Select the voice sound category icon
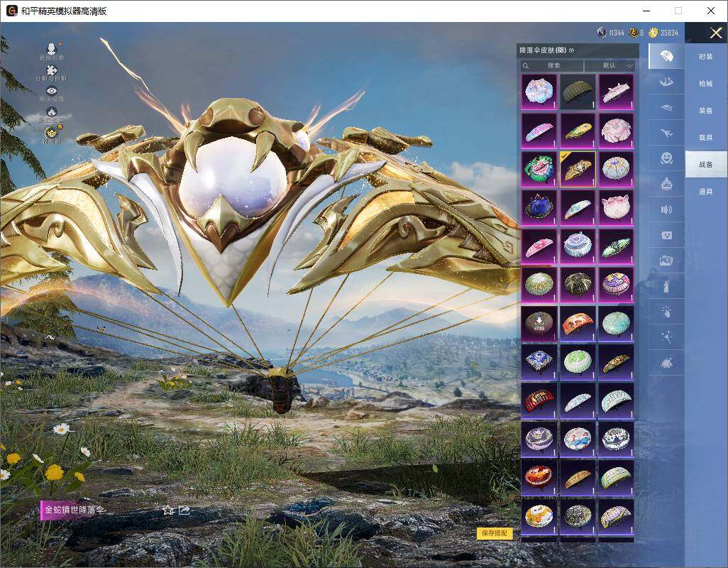 (667, 210)
